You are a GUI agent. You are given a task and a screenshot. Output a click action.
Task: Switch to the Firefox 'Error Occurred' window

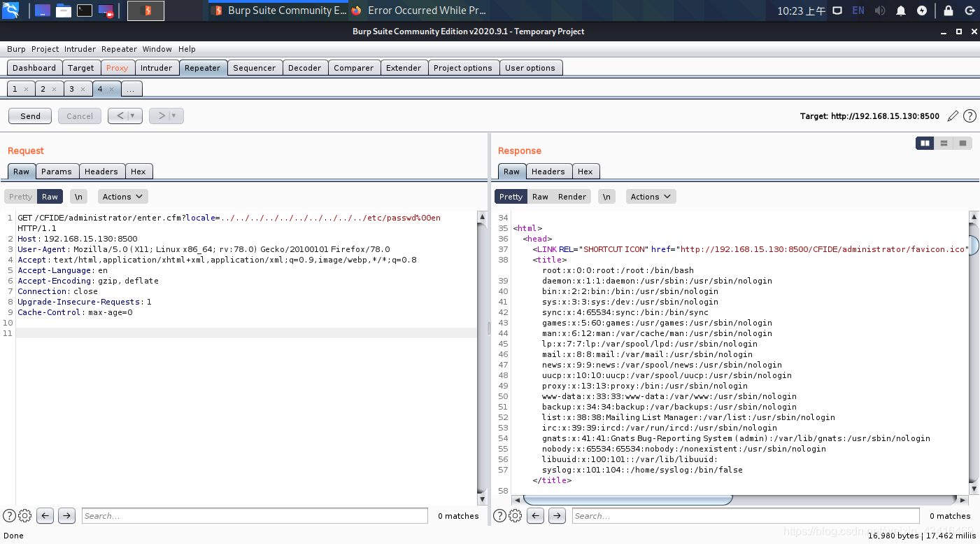pos(418,11)
